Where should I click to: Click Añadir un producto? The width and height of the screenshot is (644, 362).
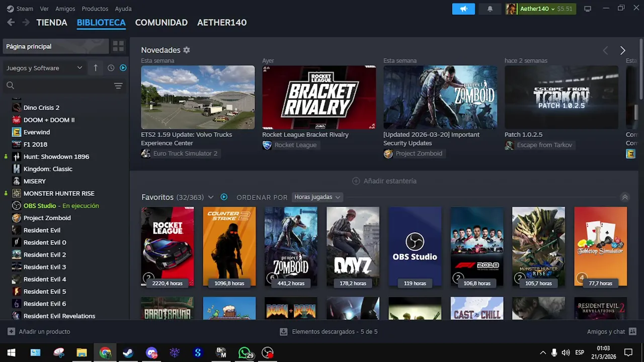click(39, 332)
